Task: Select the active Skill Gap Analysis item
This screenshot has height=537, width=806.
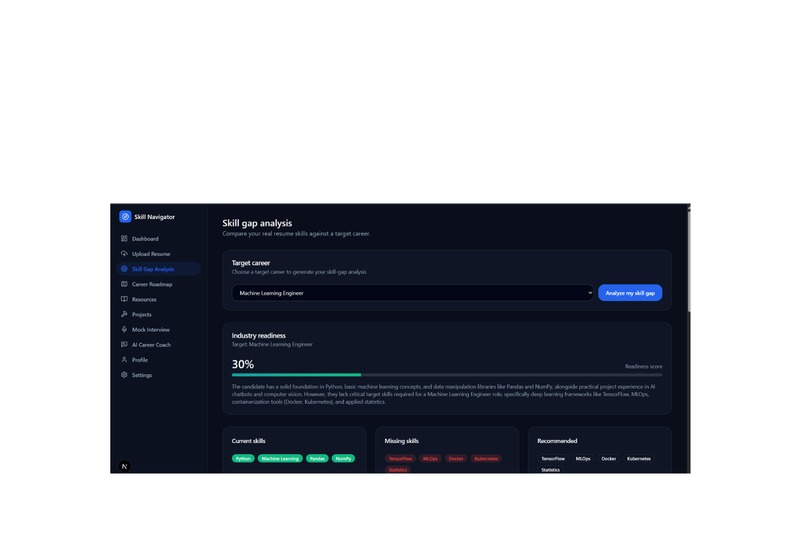Action: point(158,269)
